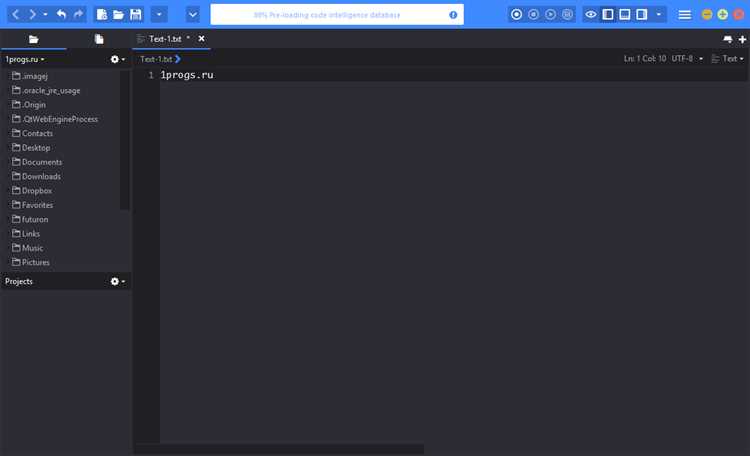Expand the 1progs.ru directory dropdown
The image size is (750, 456).
[x=25, y=59]
